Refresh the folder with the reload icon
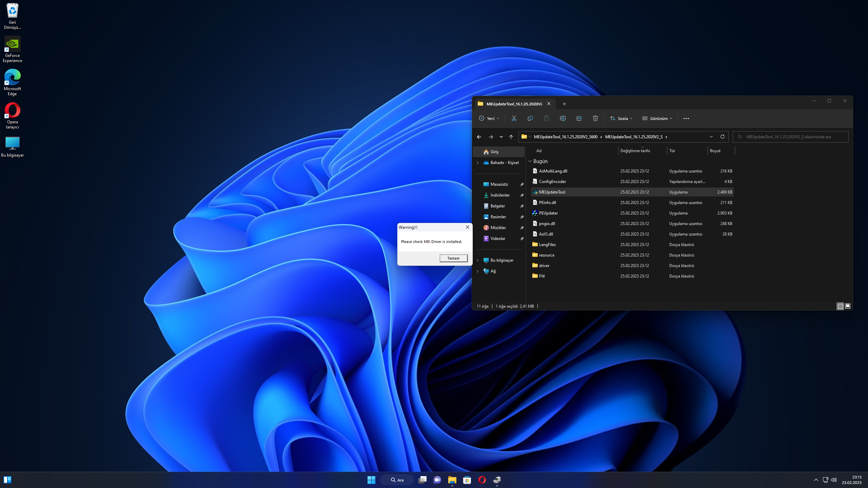 [723, 137]
